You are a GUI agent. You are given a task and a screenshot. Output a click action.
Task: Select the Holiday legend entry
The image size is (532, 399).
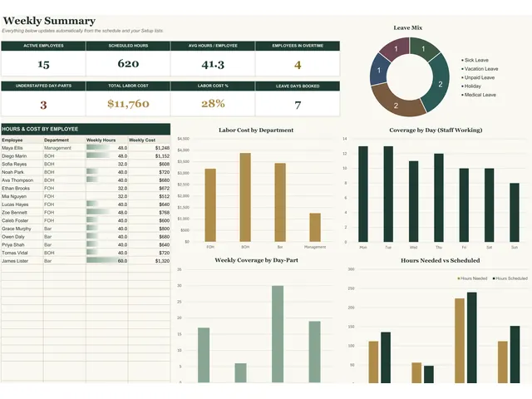pos(471,86)
